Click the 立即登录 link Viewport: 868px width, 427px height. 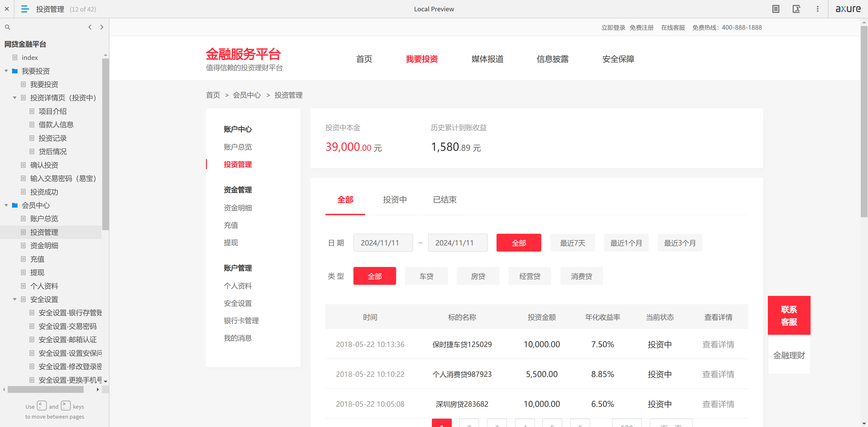coord(613,28)
